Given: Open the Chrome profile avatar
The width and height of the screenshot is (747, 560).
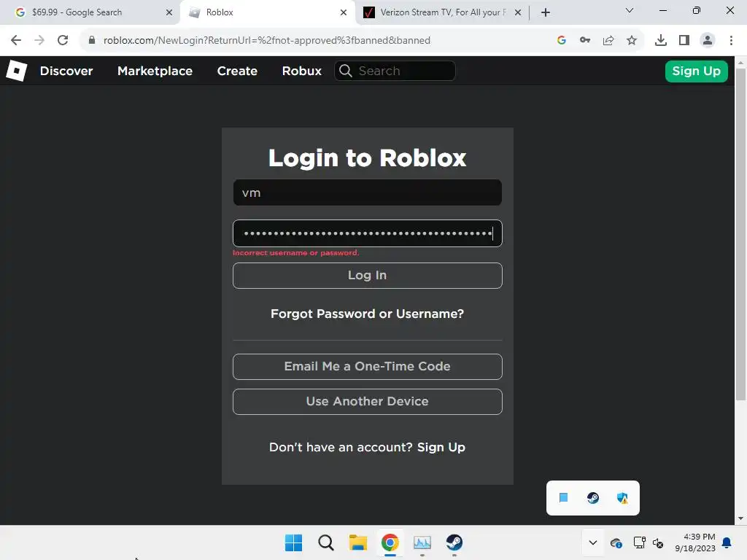Looking at the screenshot, I should coord(708,40).
